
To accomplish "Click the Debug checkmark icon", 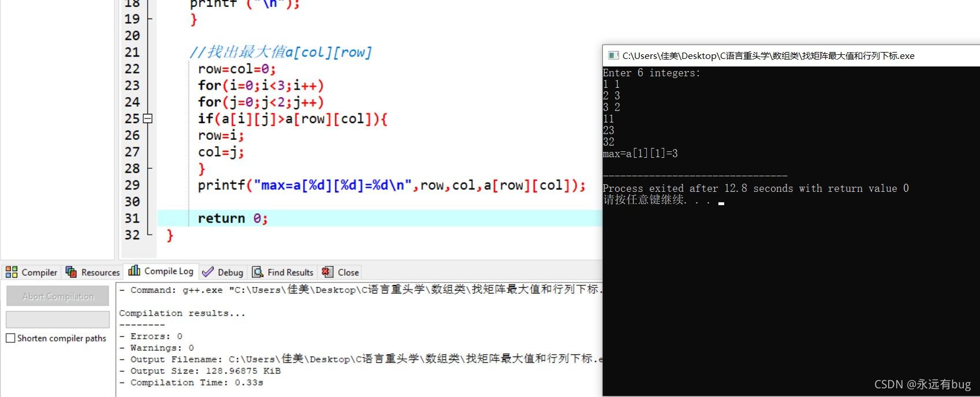I will pos(208,272).
